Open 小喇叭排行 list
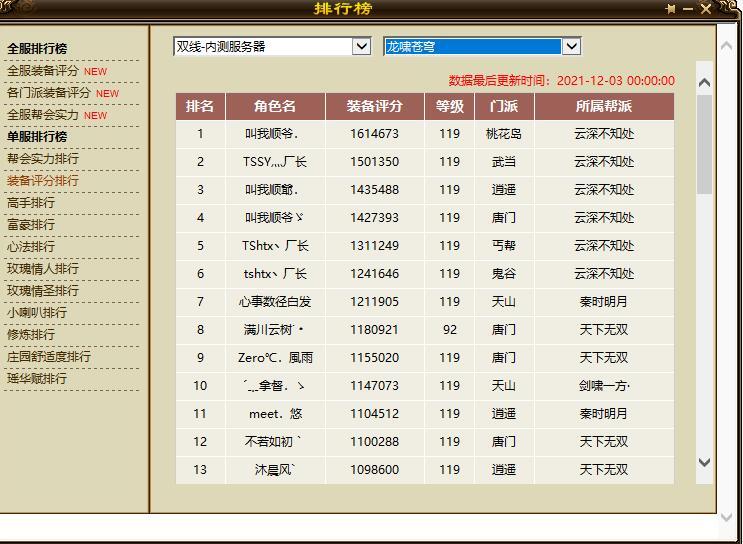 click(x=37, y=313)
